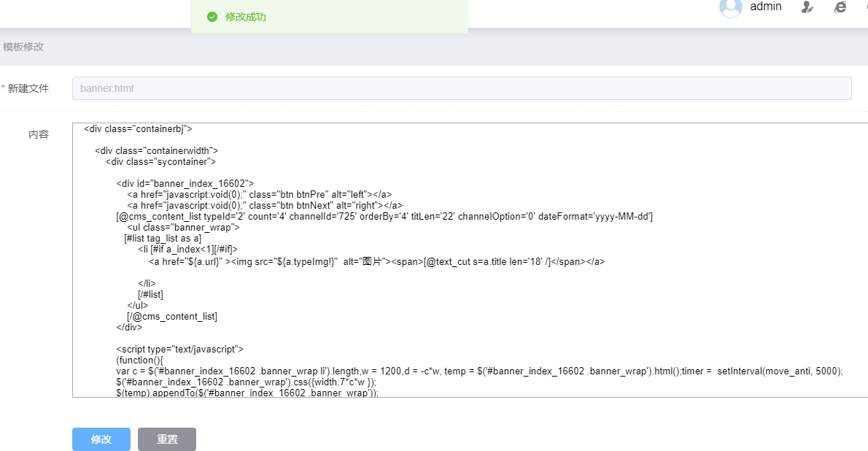868x451 pixels.
Task: Open the admin username menu
Action: (765, 7)
